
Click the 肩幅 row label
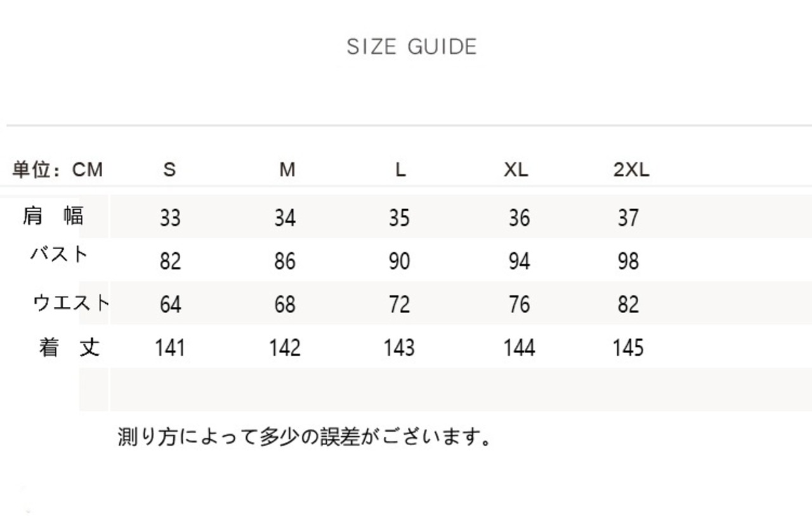click(53, 216)
